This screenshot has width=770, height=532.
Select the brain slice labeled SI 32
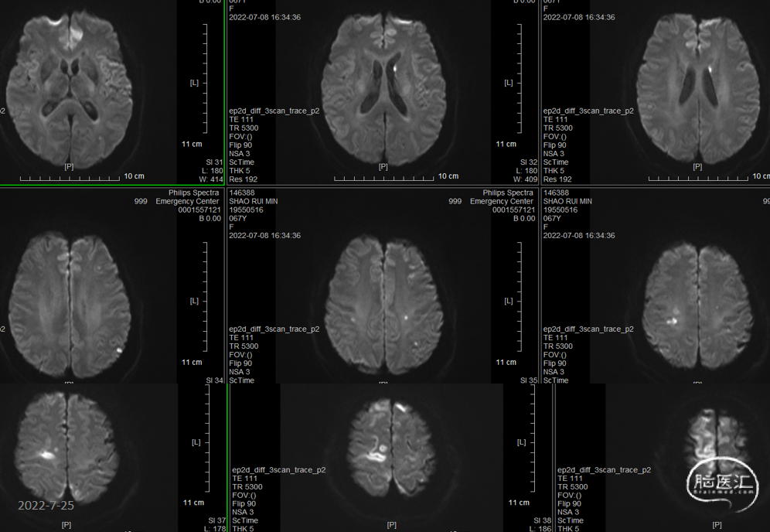click(x=383, y=89)
